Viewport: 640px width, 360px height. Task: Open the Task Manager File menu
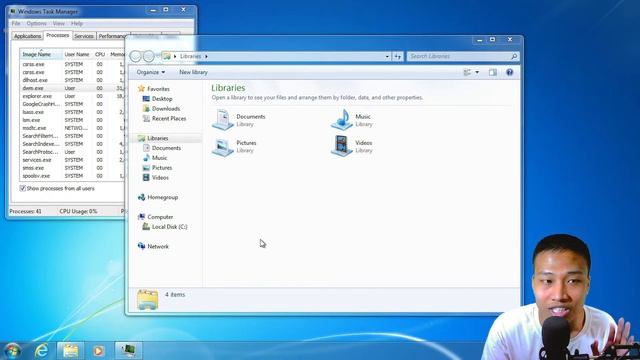point(16,24)
